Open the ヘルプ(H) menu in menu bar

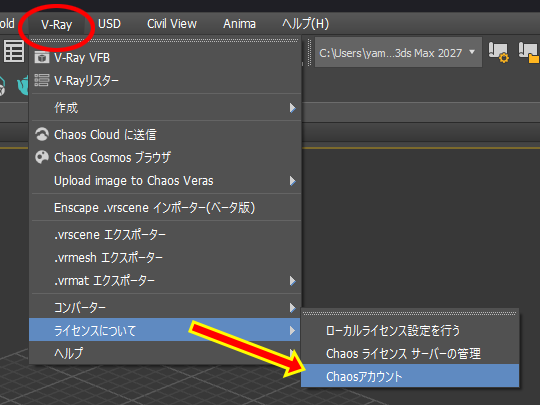pyautogui.click(x=305, y=24)
